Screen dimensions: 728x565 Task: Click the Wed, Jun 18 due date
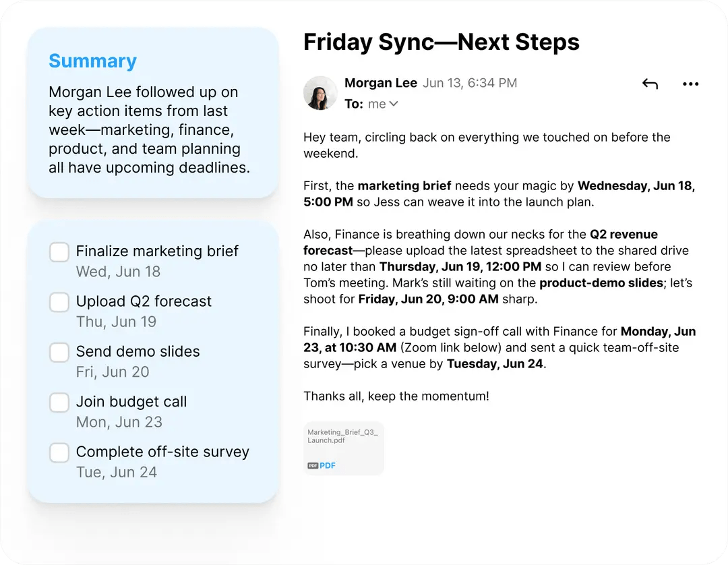[118, 272]
